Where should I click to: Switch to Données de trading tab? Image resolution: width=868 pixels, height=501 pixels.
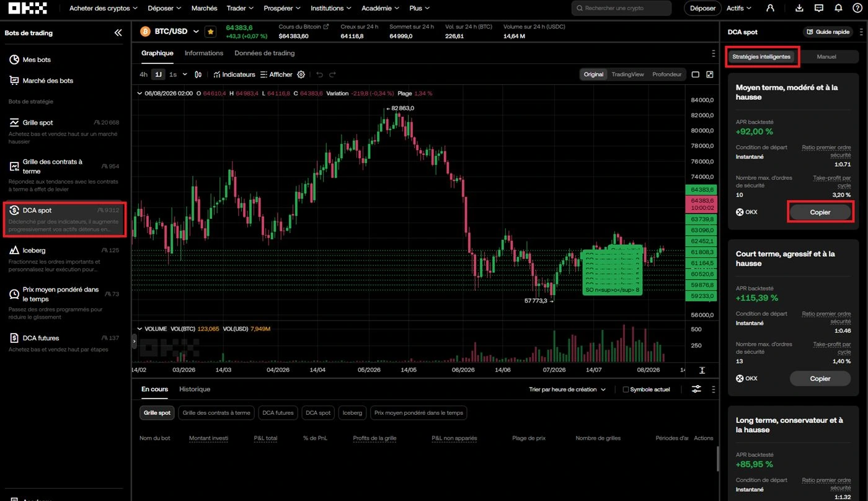[x=265, y=53]
